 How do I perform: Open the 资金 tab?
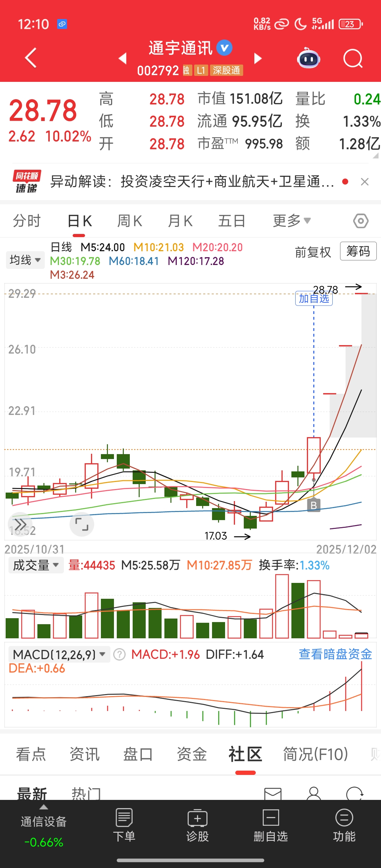click(x=192, y=754)
